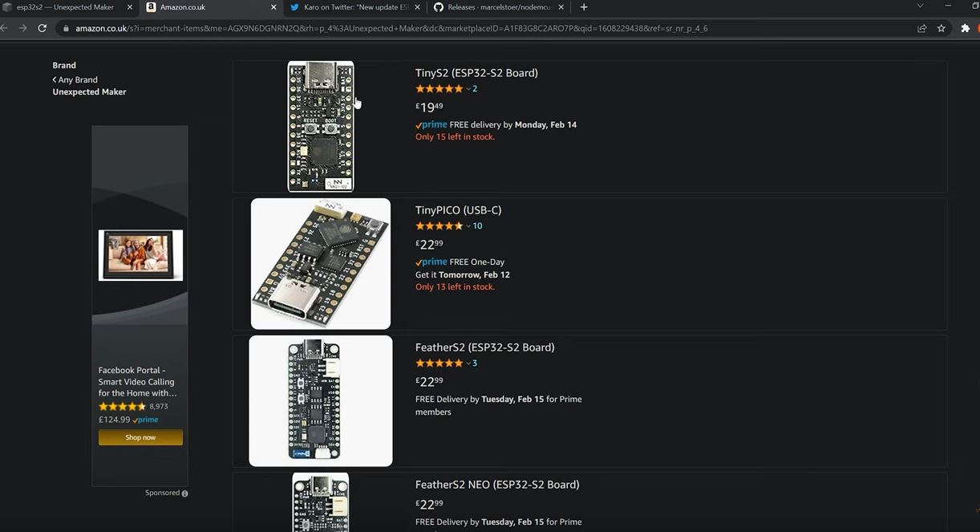The height and width of the screenshot is (532, 980).
Task: View site security lock info
Action: (66, 28)
